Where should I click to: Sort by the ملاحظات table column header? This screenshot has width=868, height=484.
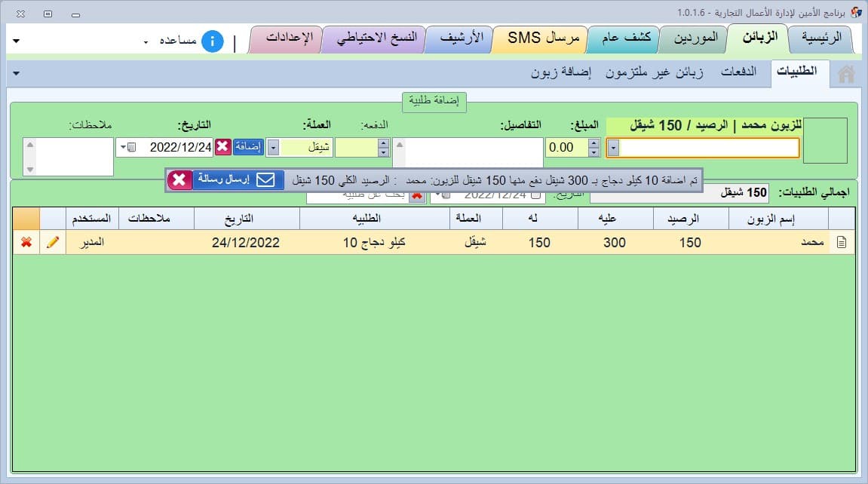click(156, 219)
